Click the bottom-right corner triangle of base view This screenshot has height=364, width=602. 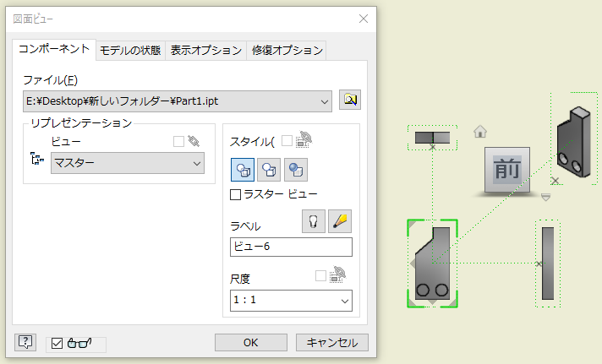tap(452, 302)
